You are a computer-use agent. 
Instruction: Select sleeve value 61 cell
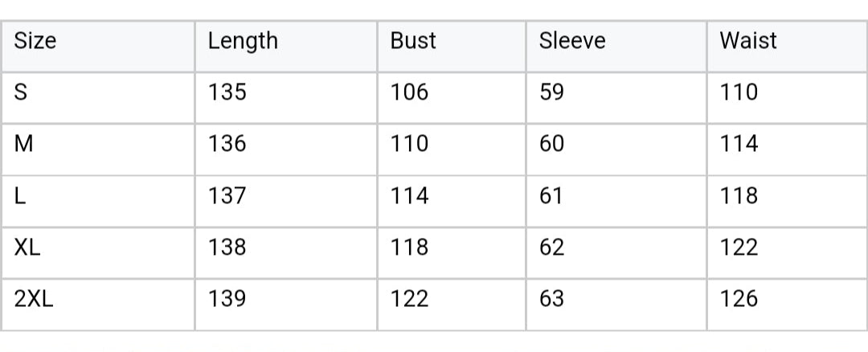[x=551, y=195]
